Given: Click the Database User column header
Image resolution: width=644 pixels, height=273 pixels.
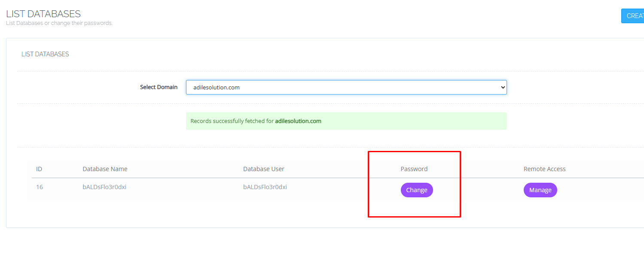Looking at the screenshot, I should click(263, 169).
